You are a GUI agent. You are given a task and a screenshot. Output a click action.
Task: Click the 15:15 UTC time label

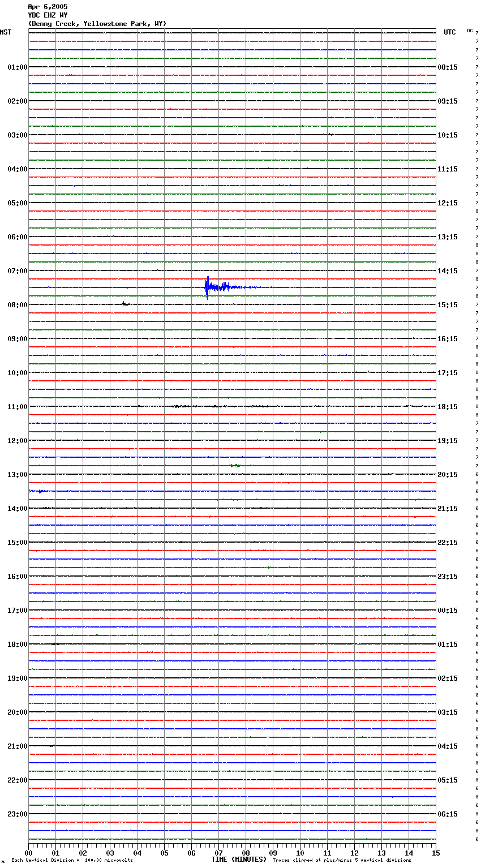(x=448, y=305)
